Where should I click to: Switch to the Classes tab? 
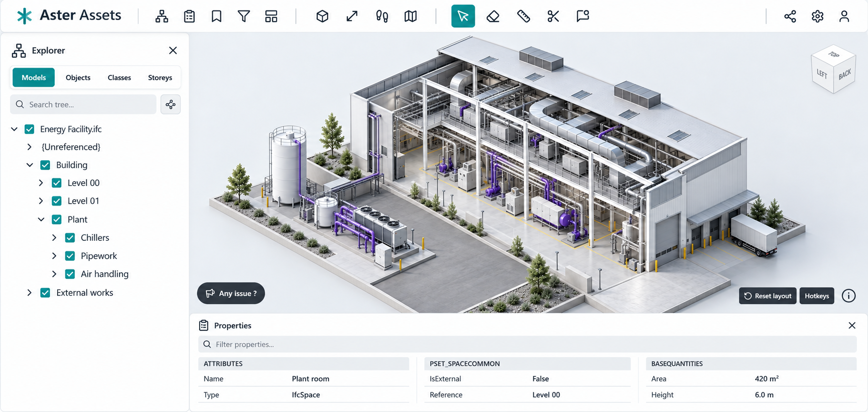point(119,77)
